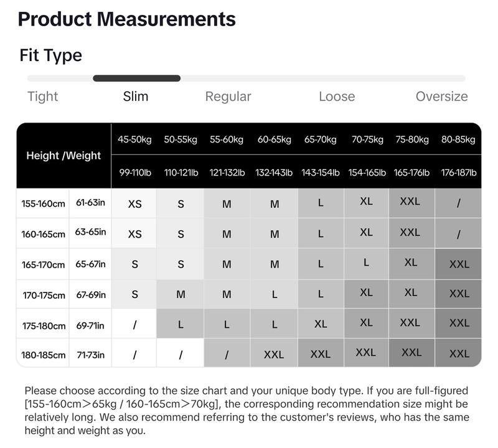This screenshot has height=448, width=498.
Task: Click the 180-185cm row label
Action: (43, 355)
